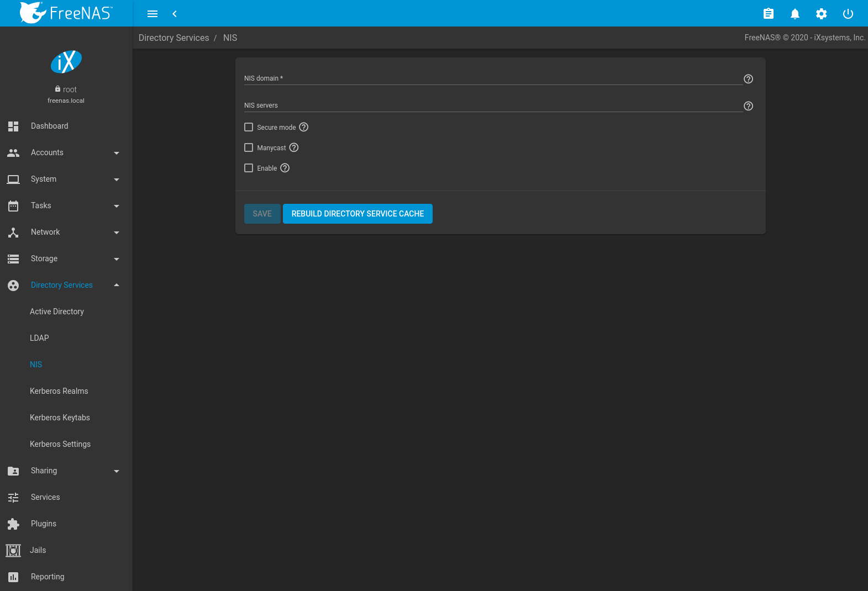The width and height of the screenshot is (868, 591).
Task: Open the task manager clipboard icon
Action: point(768,14)
